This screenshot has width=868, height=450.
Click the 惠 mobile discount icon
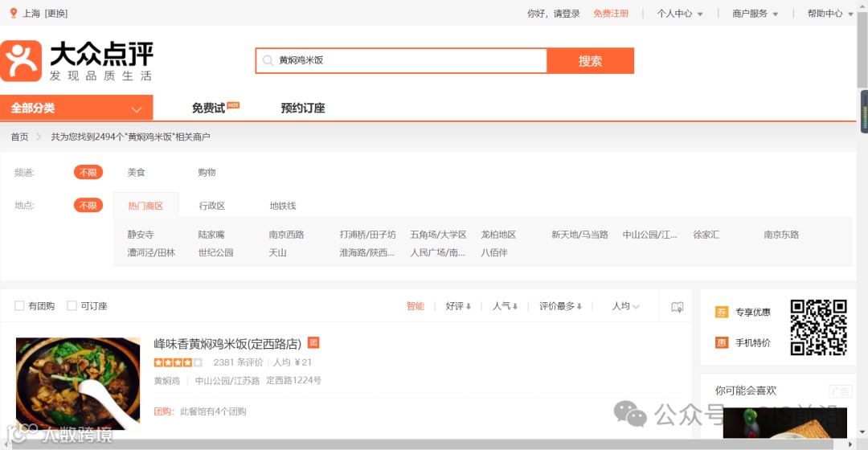point(721,342)
